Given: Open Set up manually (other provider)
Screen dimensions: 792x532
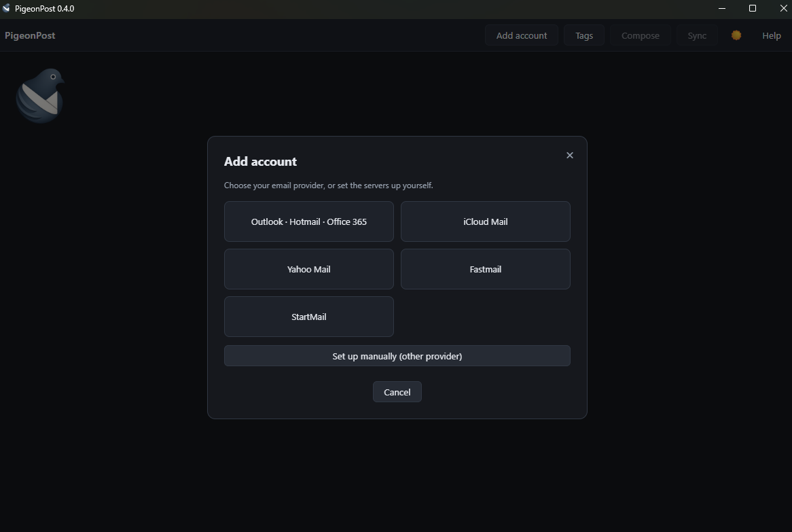Looking at the screenshot, I should coord(397,355).
